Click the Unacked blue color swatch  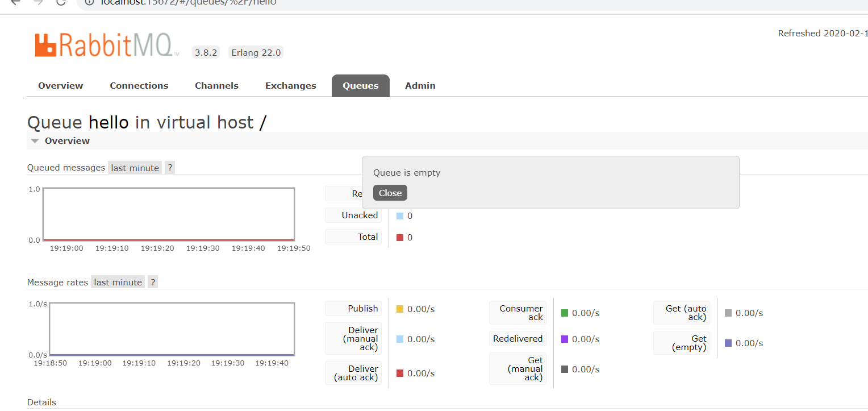pyautogui.click(x=400, y=216)
